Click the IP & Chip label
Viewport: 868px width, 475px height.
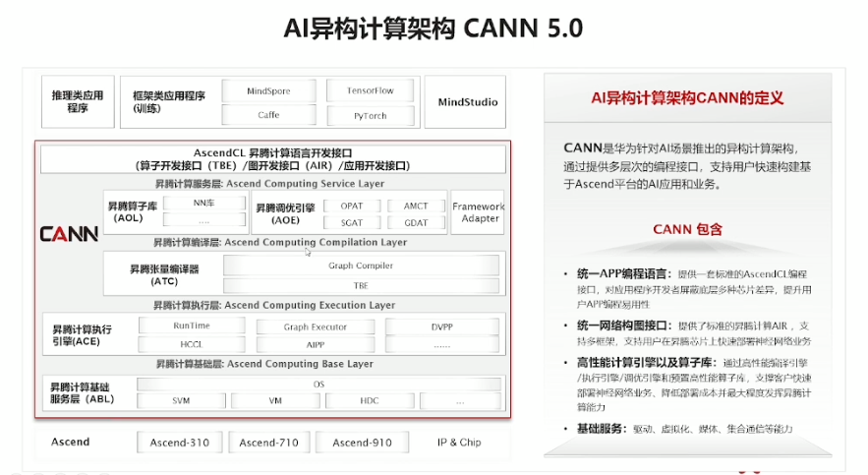(x=459, y=443)
